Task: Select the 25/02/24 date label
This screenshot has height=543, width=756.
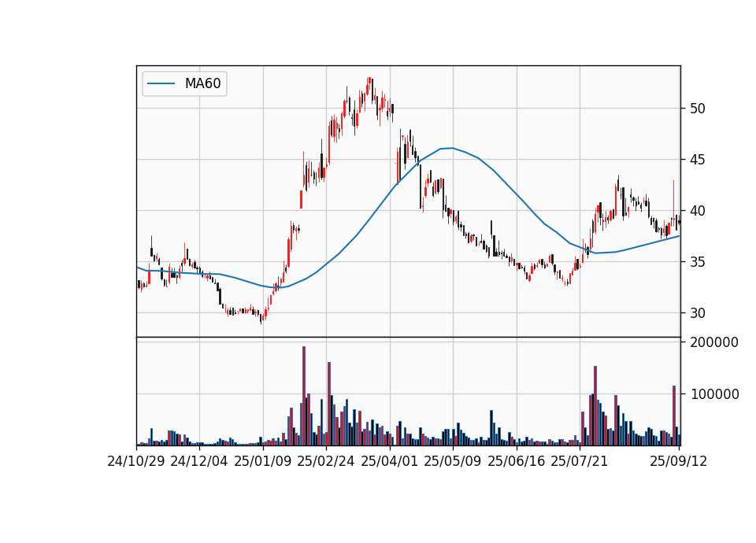Action: tap(326, 461)
